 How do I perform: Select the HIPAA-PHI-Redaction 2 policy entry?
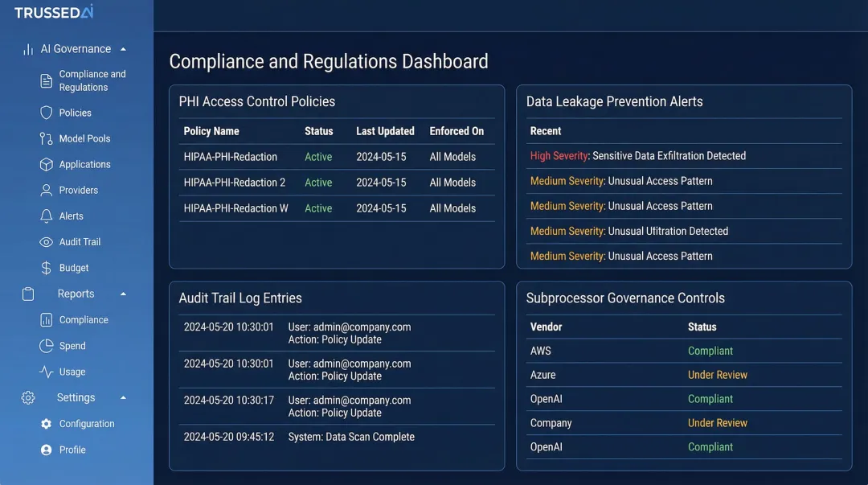click(x=235, y=182)
